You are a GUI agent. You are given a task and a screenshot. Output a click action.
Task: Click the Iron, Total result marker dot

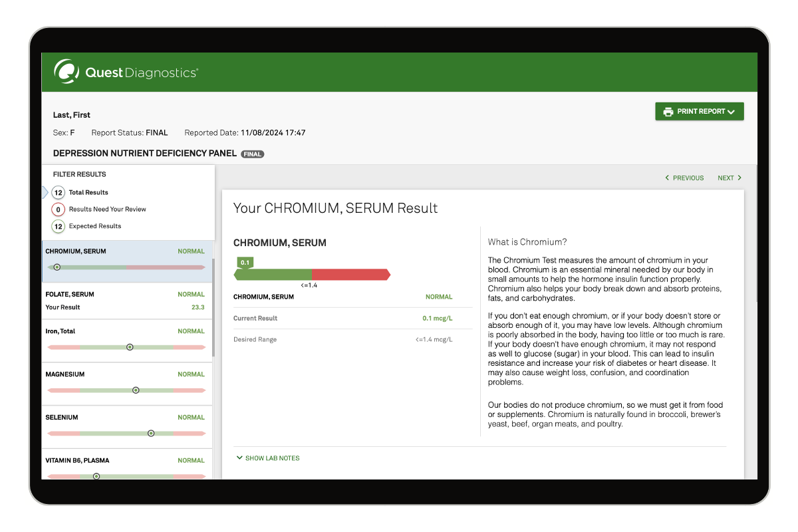pyautogui.click(x=130, y=347)
